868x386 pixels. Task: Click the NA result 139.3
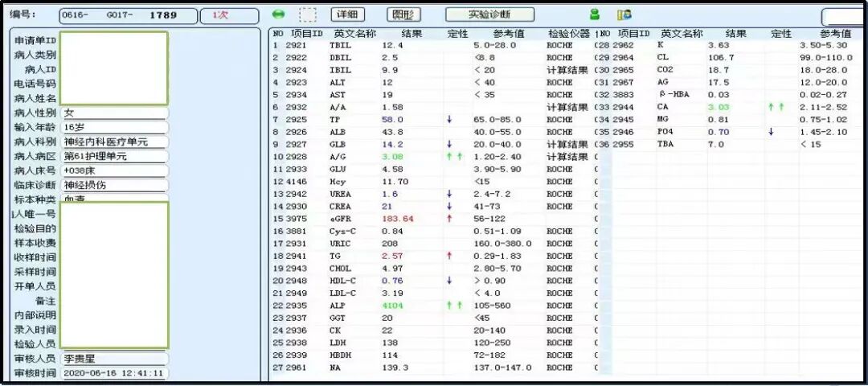click(x=395, y=368)
